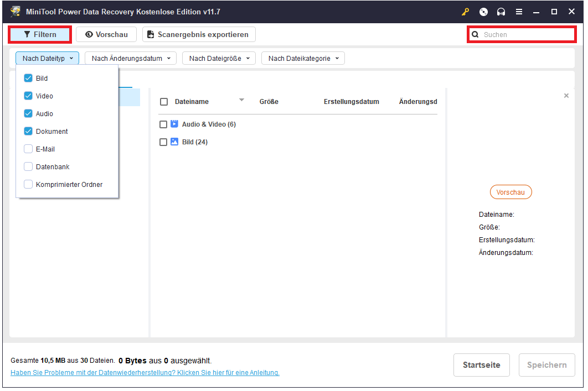588x391 pixels.
Task: Minimize the MiniTool window
Action: click(537, 12)
